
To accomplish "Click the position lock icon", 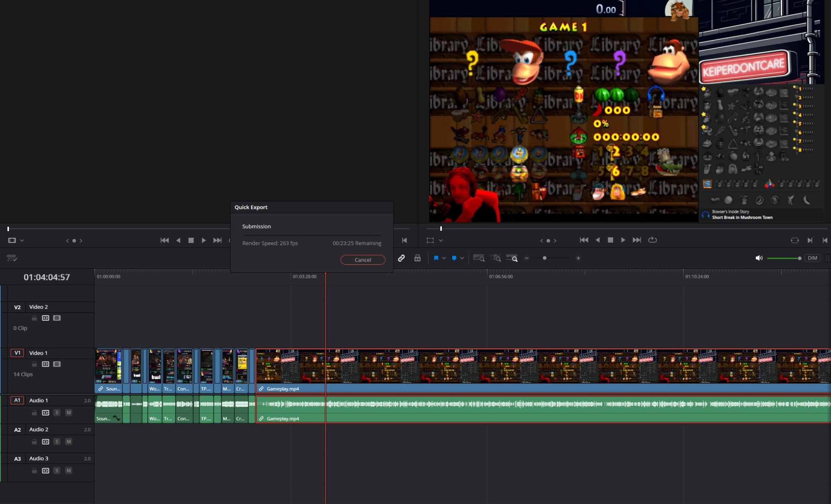I will [418, 258].
